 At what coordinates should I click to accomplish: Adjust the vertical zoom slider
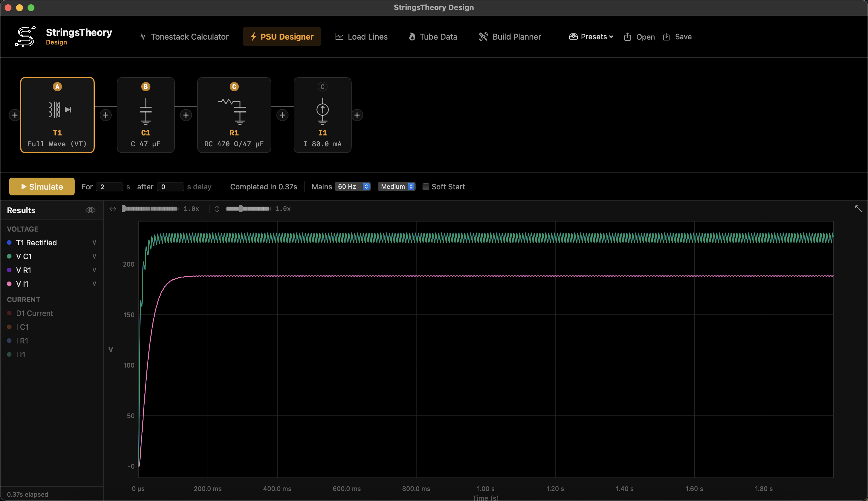coord(241,208)
